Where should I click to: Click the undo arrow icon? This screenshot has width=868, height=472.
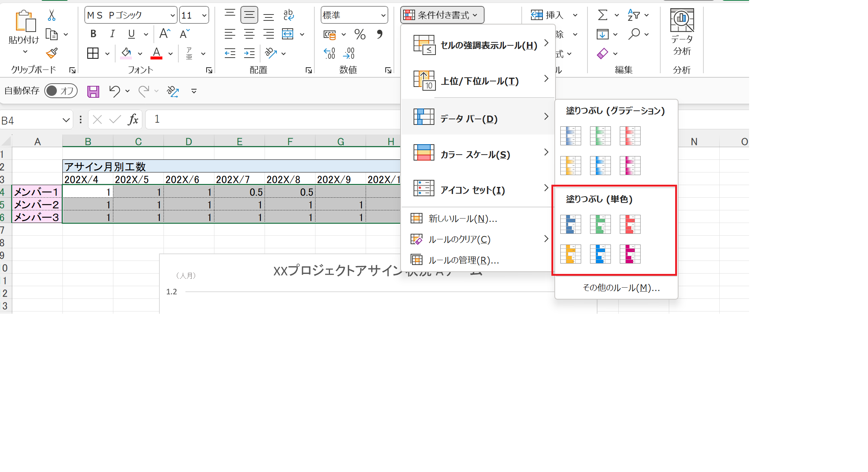click(x=114, y=91)
